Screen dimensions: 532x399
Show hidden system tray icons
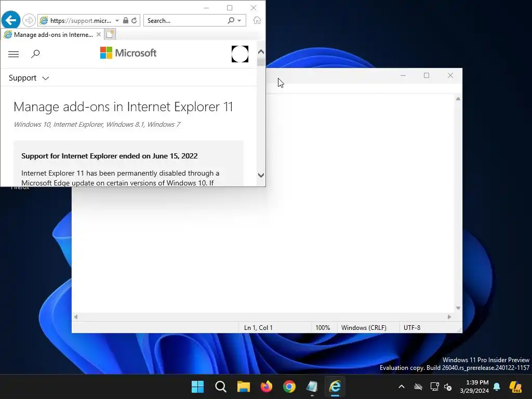[x=402, y=387]
